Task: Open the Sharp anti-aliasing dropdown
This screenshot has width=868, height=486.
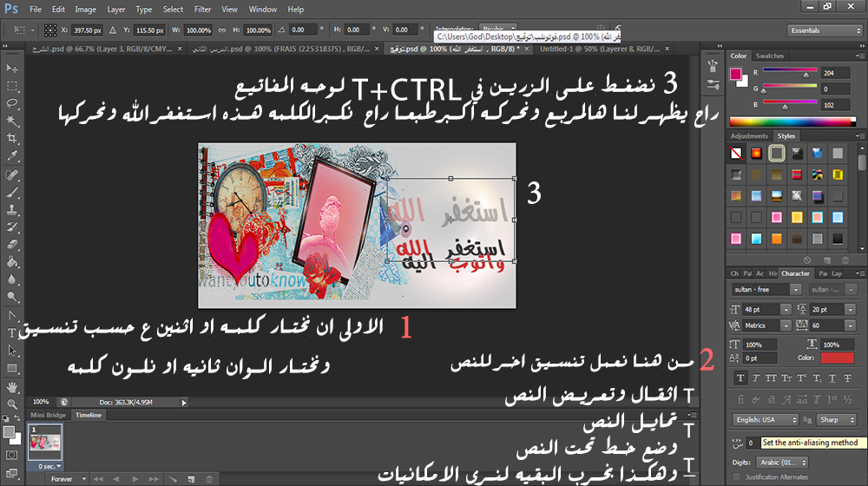Action: (x=836, y=420)
